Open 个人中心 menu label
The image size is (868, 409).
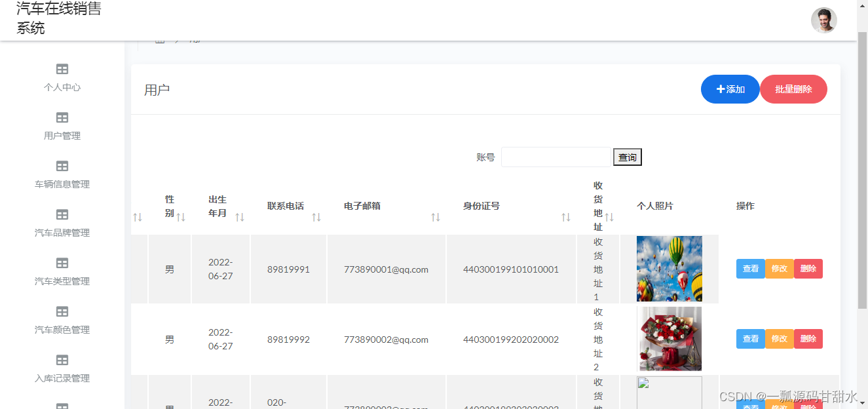62,87
